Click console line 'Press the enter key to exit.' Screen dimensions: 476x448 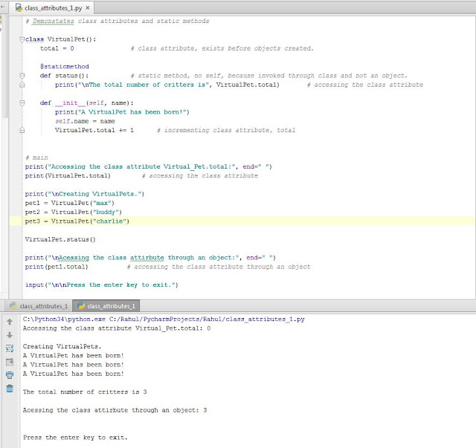pyautogui.click(x=75, y=438)
